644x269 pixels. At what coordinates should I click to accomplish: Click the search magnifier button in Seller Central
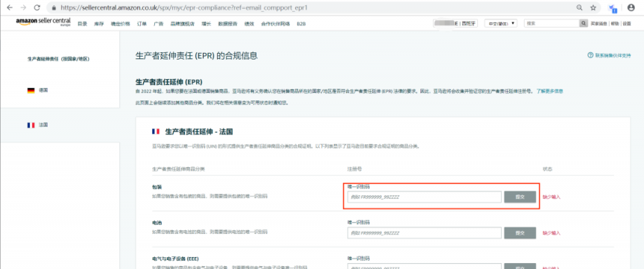pos(584,23)
